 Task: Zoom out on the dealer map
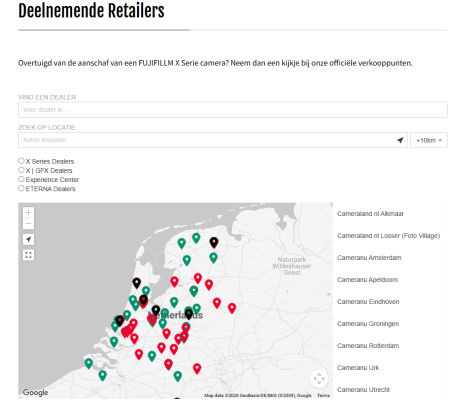point(28,224)
